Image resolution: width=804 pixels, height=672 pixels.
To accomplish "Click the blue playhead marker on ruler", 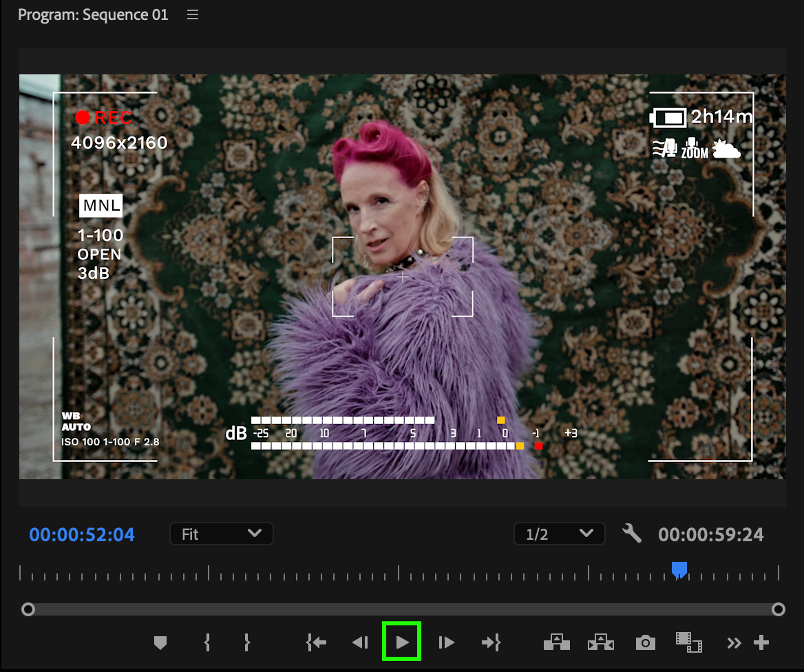I will 679,569.
